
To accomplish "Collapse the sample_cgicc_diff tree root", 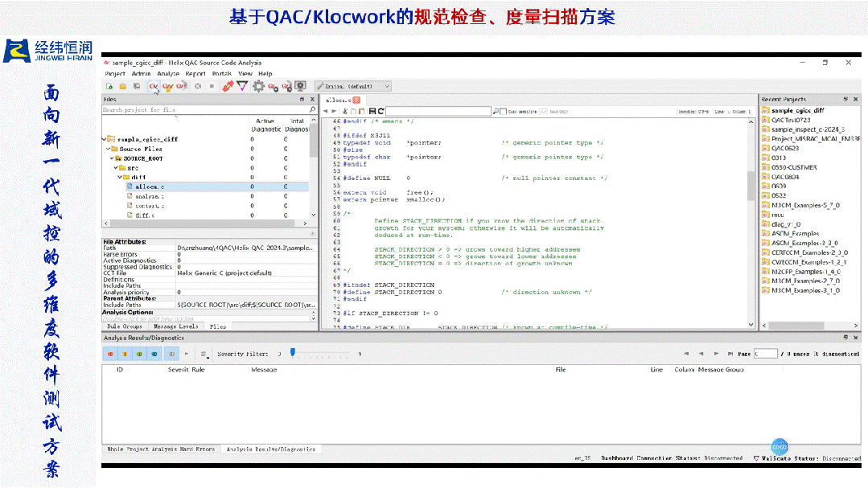I will pos(104,139).
